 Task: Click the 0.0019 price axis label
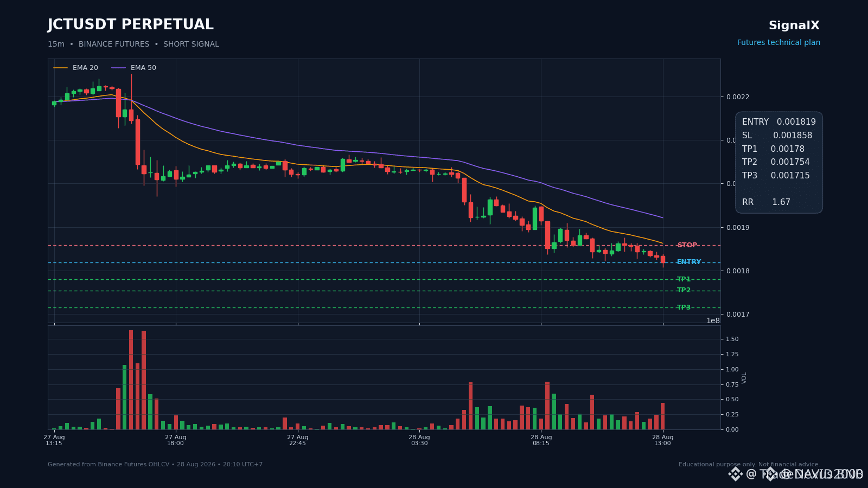738,228
